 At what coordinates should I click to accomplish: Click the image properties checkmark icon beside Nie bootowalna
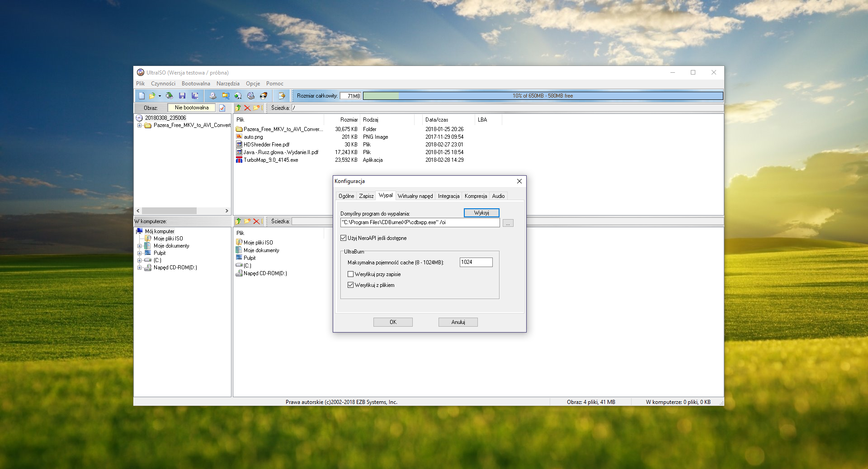(x=222, y=108)
